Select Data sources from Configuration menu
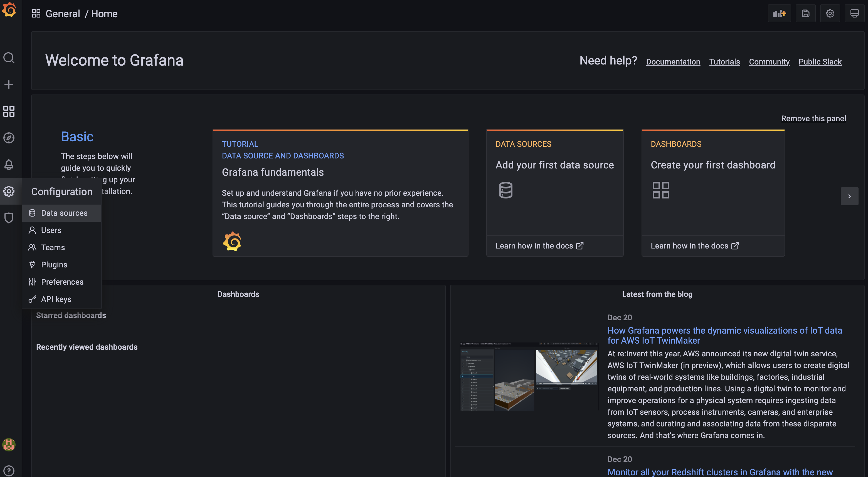The width and height of the screenshot is (868, 477). pos(62,213)
